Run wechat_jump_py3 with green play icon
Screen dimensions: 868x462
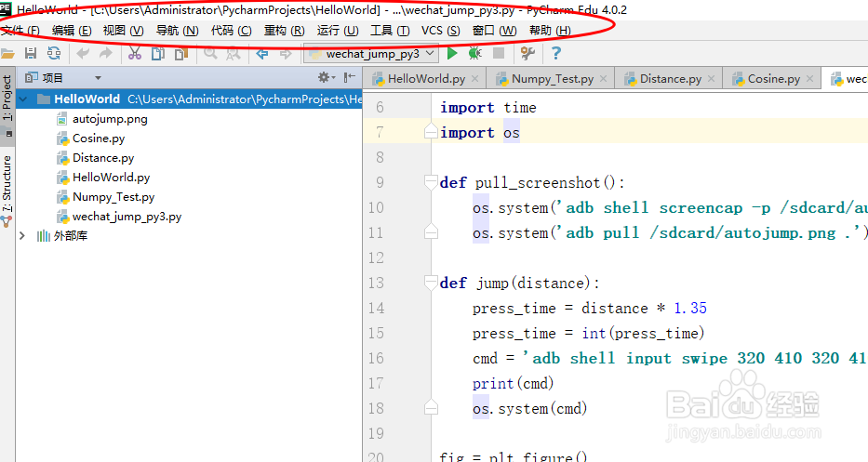pos(452,54)
